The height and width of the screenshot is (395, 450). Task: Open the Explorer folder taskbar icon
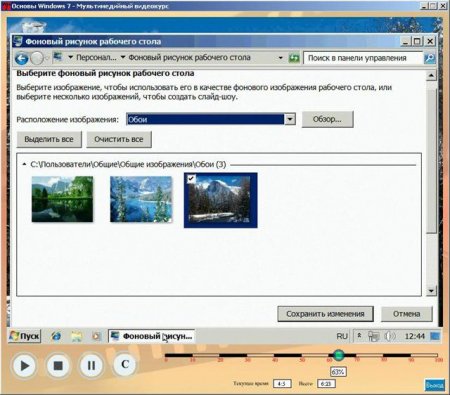point(76,336)
